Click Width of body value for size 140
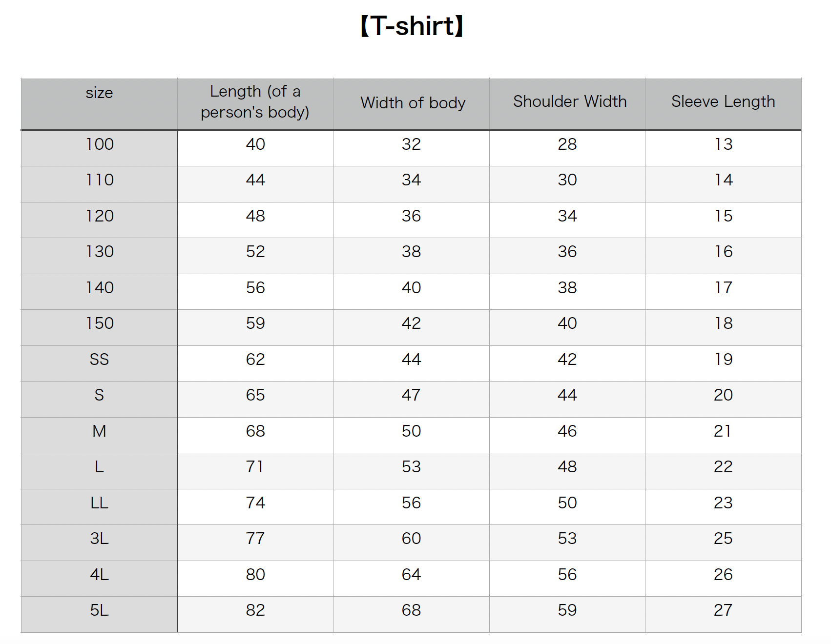Viewport: 831px width, 644px height. [x=411, y=288]
